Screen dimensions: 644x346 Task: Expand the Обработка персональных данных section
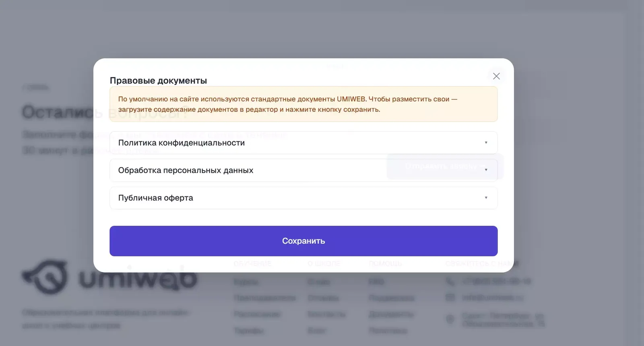(303, 170)
